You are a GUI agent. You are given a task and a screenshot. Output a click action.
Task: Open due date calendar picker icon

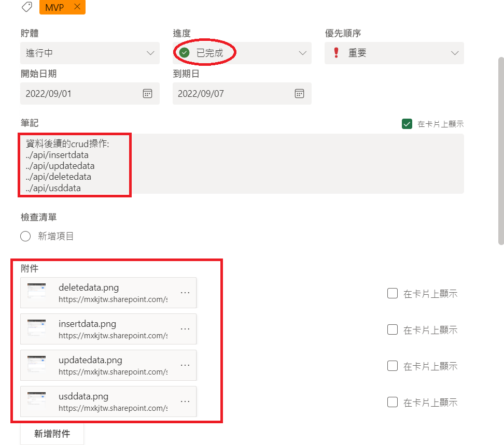tap(299, 93)
